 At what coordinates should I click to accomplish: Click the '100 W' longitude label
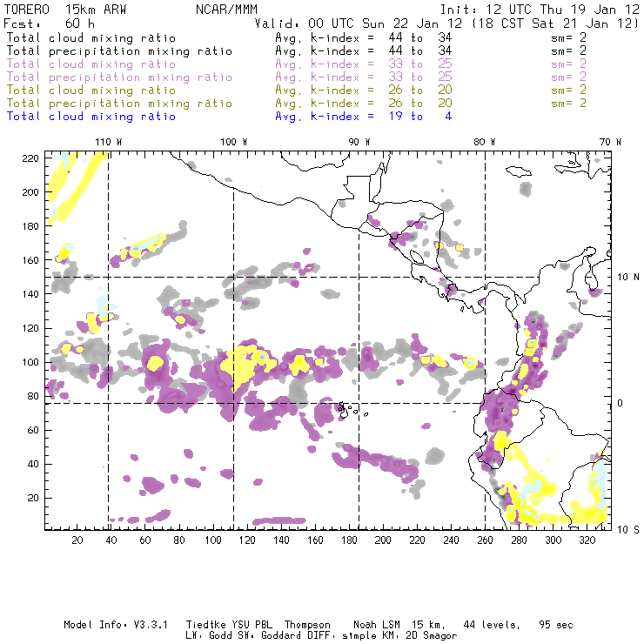tap(234, 142)
